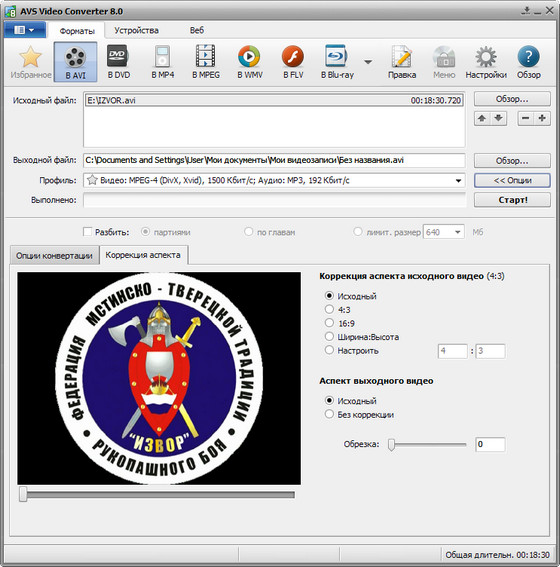This screenshot has width=560, height=567.
Task: Select the В FLV Flash format icon
Action: 293,62
